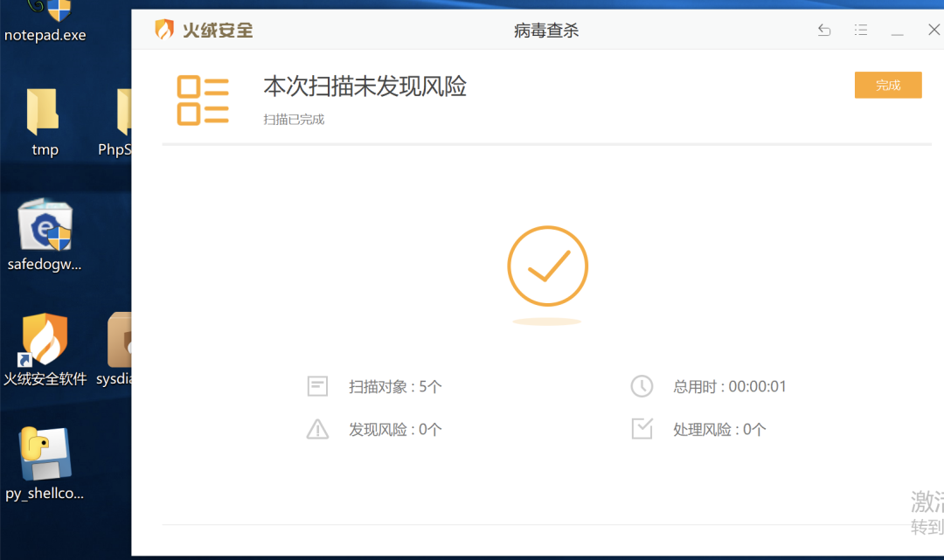Click the 火绒安全 flame logo
This screenshot has height=560, width=944.
163,29
